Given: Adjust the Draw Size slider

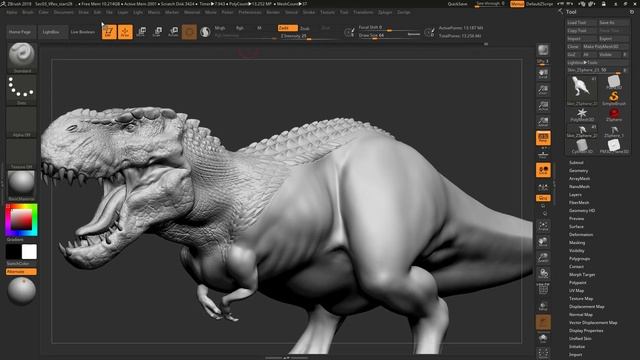Looking at the screenshot, I should (389, 36).
